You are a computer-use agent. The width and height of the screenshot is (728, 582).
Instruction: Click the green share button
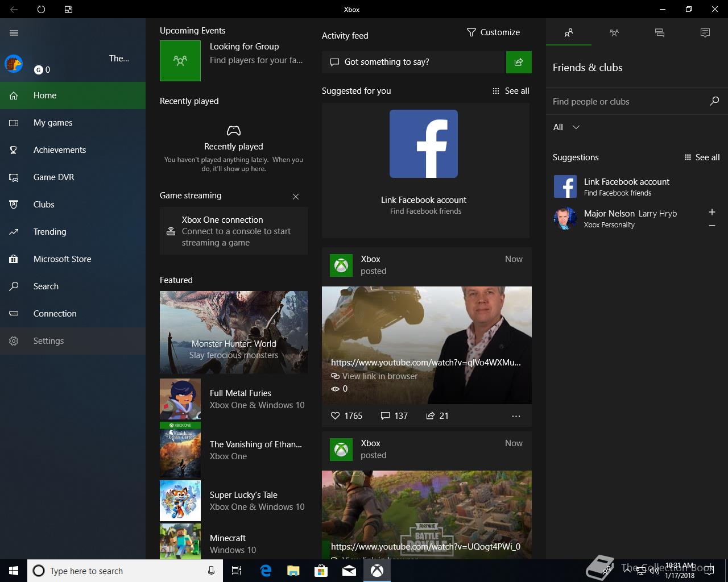[519, 62]
